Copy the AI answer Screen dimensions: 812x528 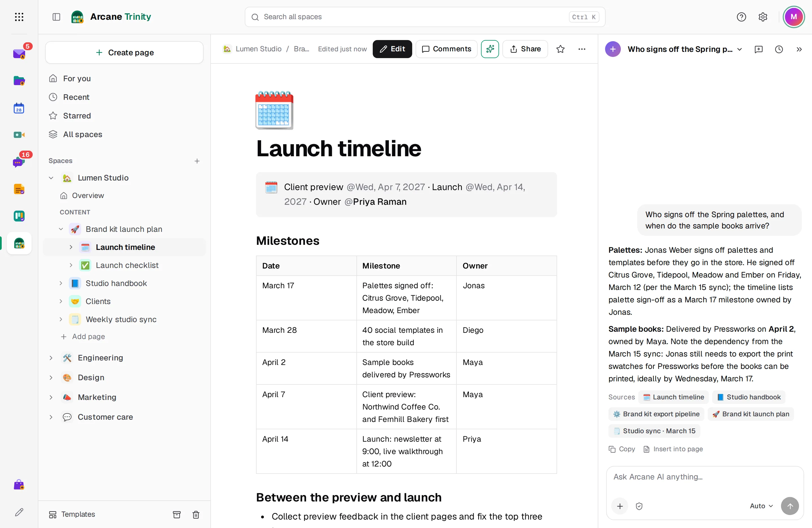click(x=622, y=449)
